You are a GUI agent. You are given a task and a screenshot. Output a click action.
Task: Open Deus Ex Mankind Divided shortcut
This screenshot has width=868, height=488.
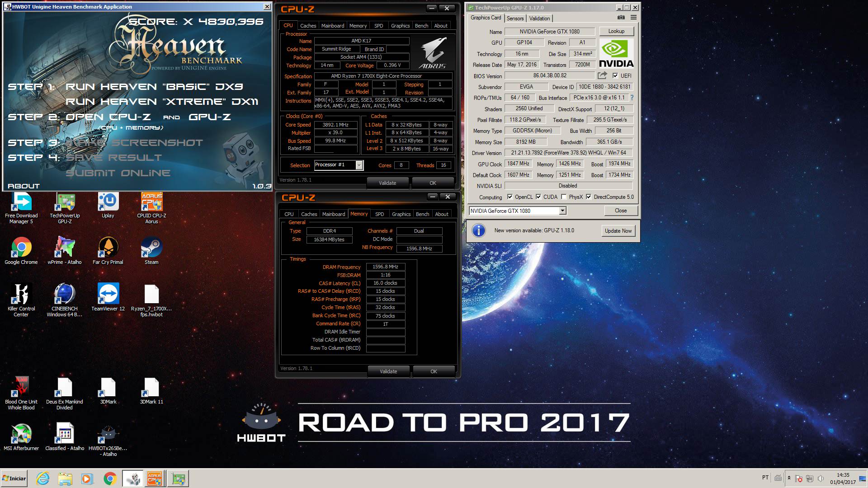65,394
